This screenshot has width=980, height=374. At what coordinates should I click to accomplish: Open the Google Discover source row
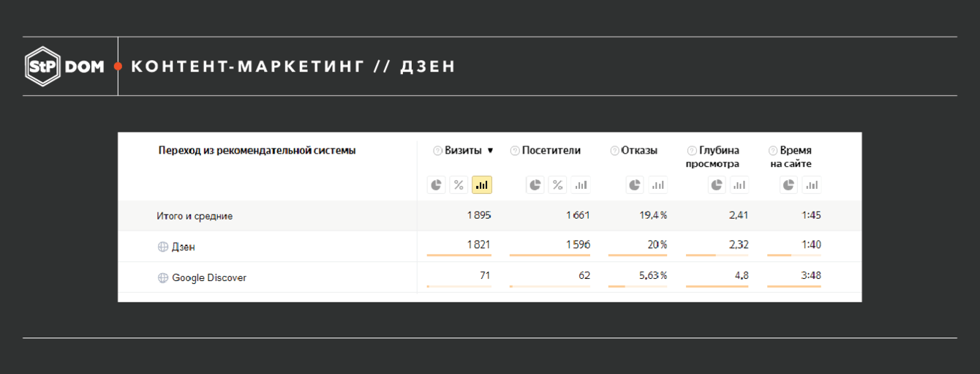pos(209,278)
